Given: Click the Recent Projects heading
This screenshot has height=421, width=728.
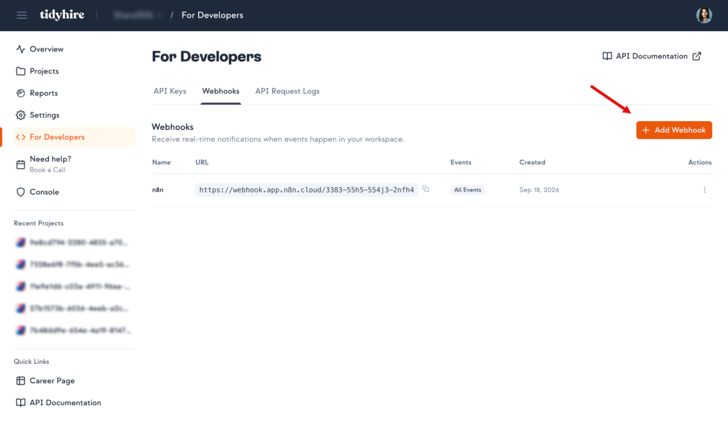Looking at the screenshot, I should tap(39, 223).
